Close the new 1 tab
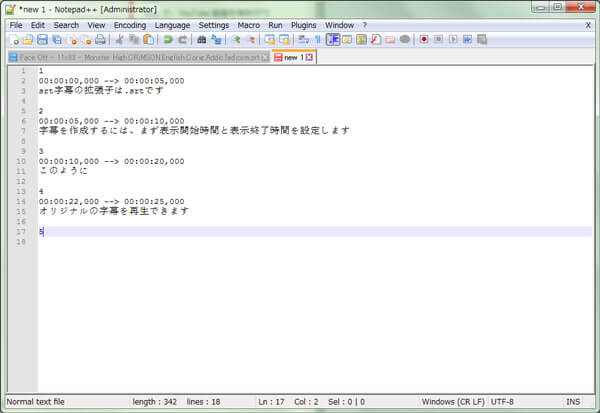 click(x=309, y=57)
